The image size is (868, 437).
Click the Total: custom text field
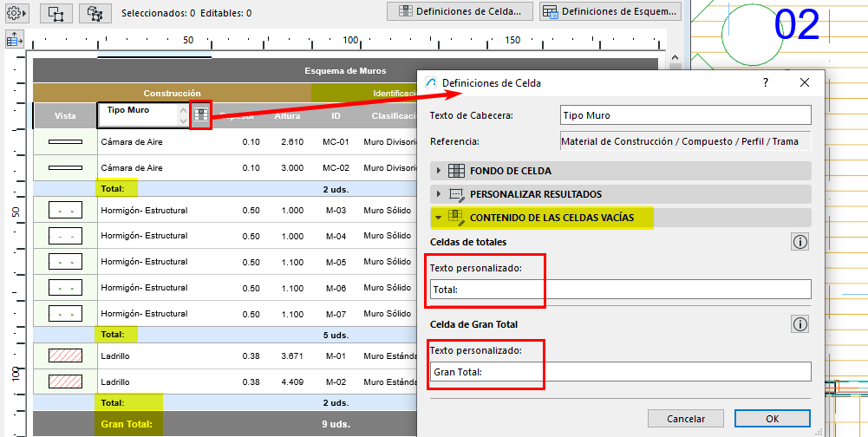pos(621,289)
